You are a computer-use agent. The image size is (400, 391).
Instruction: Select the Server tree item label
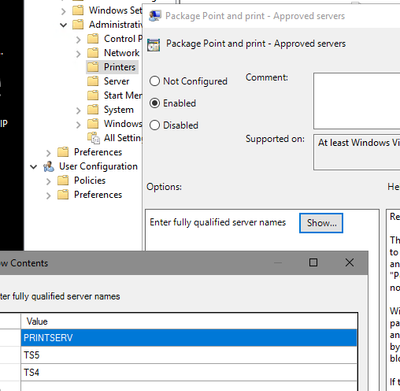point(116,81)
